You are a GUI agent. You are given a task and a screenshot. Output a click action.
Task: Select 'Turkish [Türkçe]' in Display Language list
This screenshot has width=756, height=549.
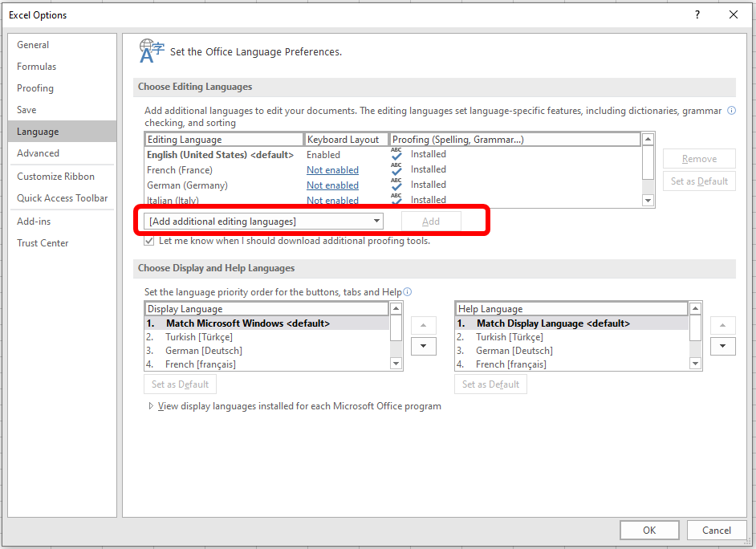point(267,337)
